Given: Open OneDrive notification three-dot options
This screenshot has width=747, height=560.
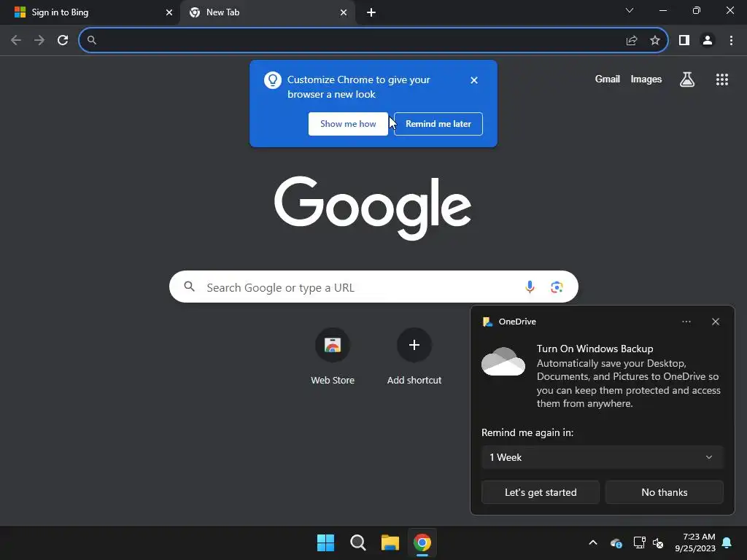Looking at the screenshot, I should pos(686,322).
